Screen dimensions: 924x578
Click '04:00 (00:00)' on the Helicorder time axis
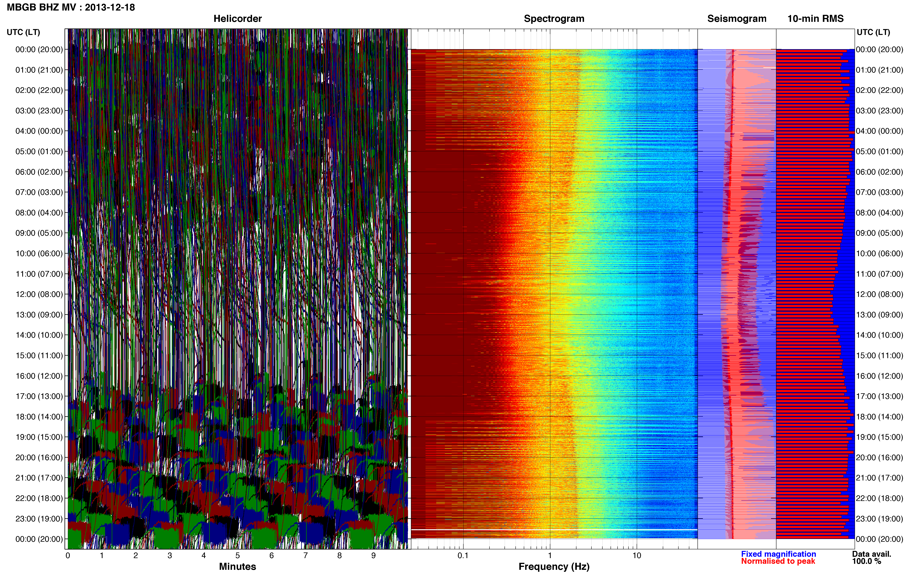click(x=39, y=131)
